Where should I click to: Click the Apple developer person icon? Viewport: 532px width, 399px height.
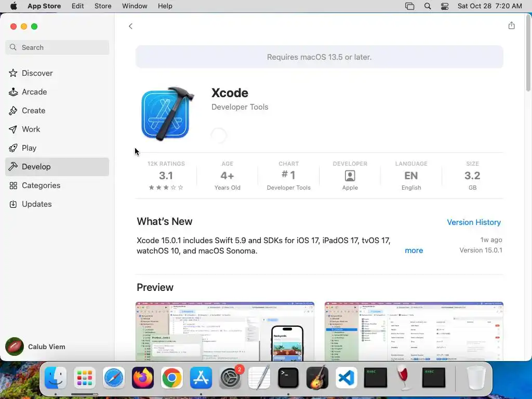[350, 176]
